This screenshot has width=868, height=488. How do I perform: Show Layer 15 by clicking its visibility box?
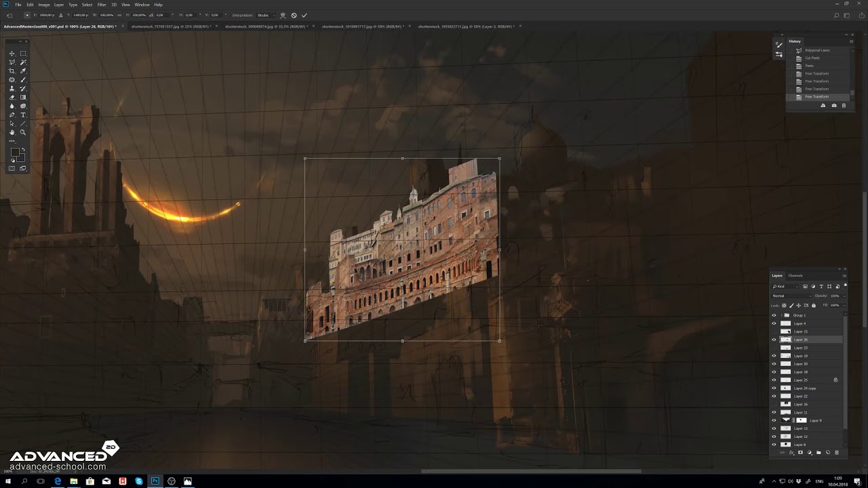[x=774, y=331]
